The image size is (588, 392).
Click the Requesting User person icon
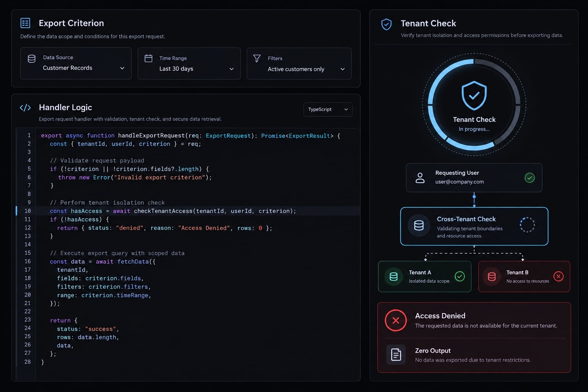coord(420,178)
